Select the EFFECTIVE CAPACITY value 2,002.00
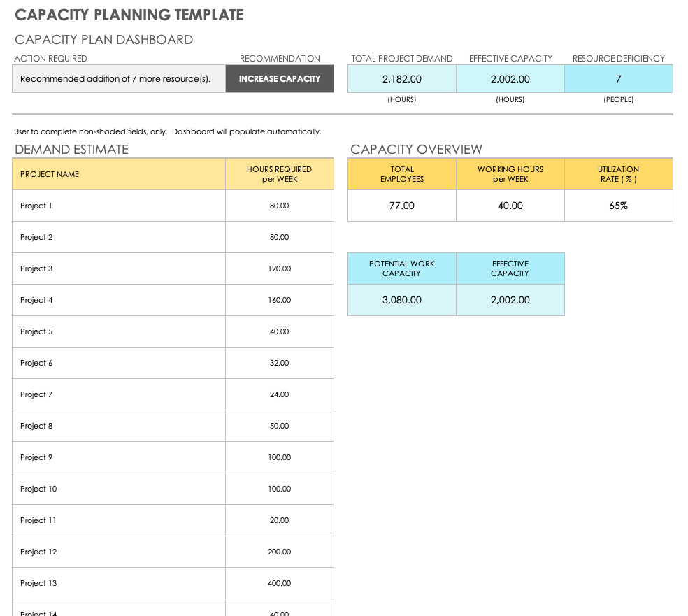Screen dimensions: 688x616 tap(510, 300)
